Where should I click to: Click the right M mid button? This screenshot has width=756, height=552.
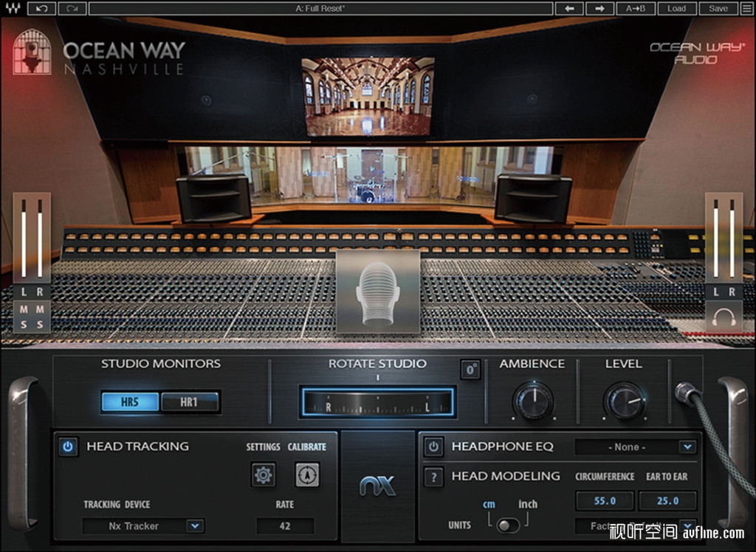40,309
